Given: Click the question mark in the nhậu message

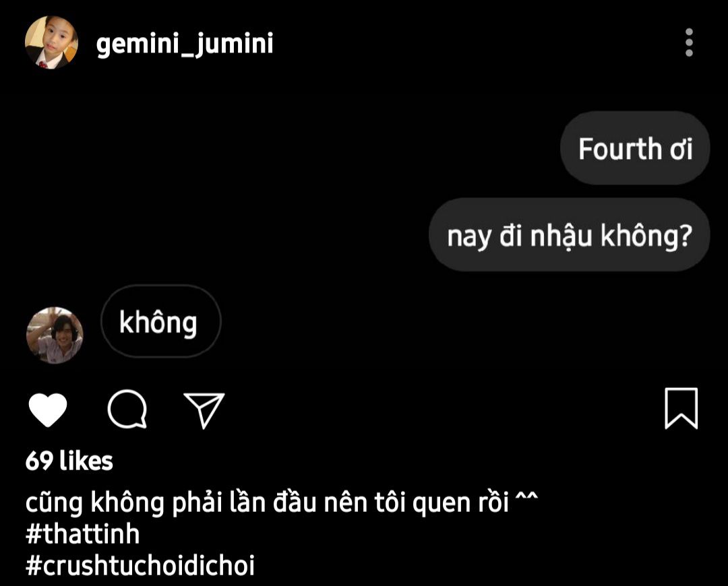Looking at the screenshot, I should [x=686, y=235].
